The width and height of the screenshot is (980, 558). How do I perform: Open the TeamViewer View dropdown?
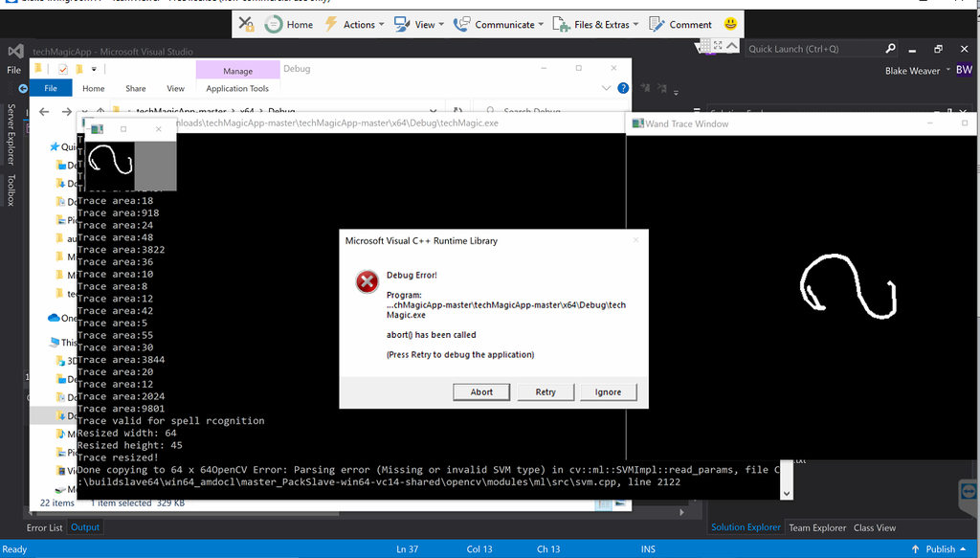pos(419,24)
